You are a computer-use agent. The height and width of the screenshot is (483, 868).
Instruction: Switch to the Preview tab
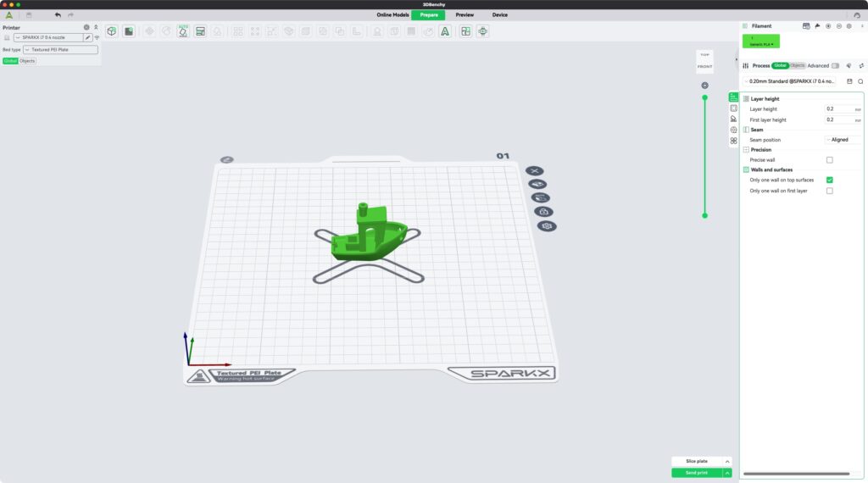[x=465, y=14]
